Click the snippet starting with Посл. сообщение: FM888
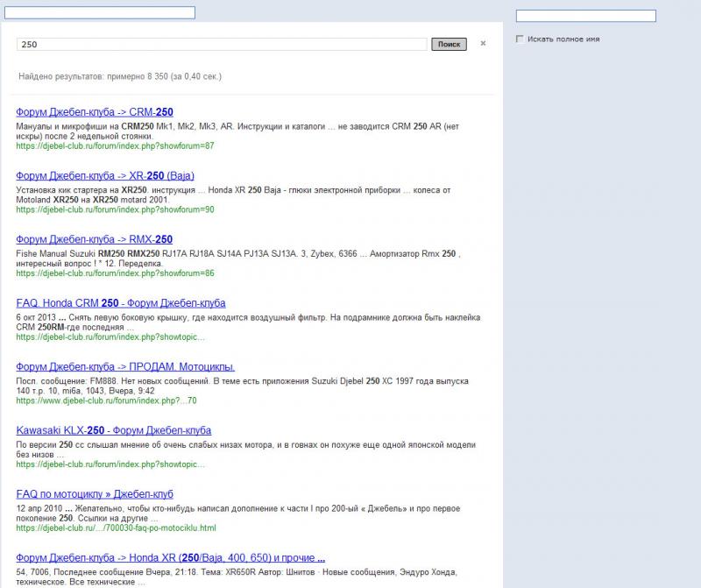 coord(243,386)
